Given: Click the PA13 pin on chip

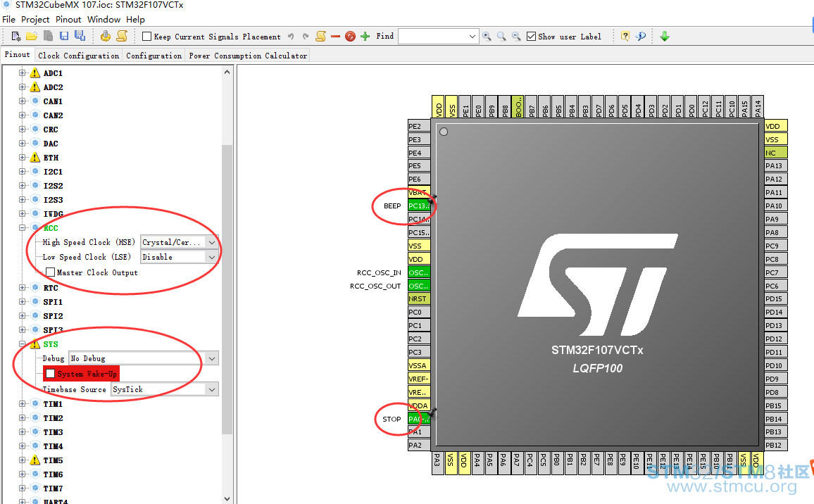Looking at the screenshot, I should (x=775, y=165).
